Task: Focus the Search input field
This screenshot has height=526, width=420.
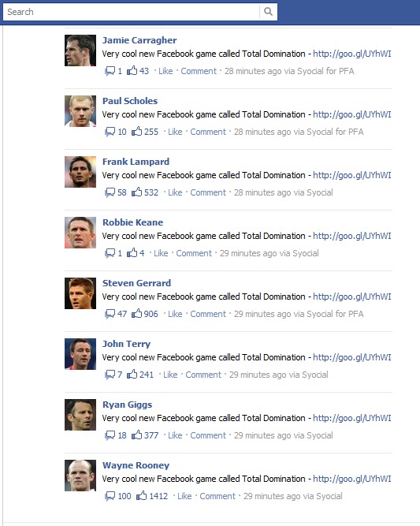Action: [131, 12]
